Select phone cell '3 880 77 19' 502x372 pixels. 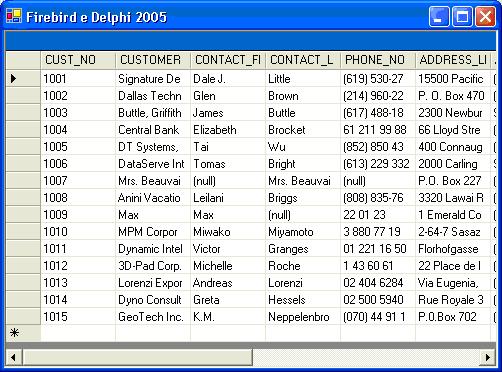(378, 232)
